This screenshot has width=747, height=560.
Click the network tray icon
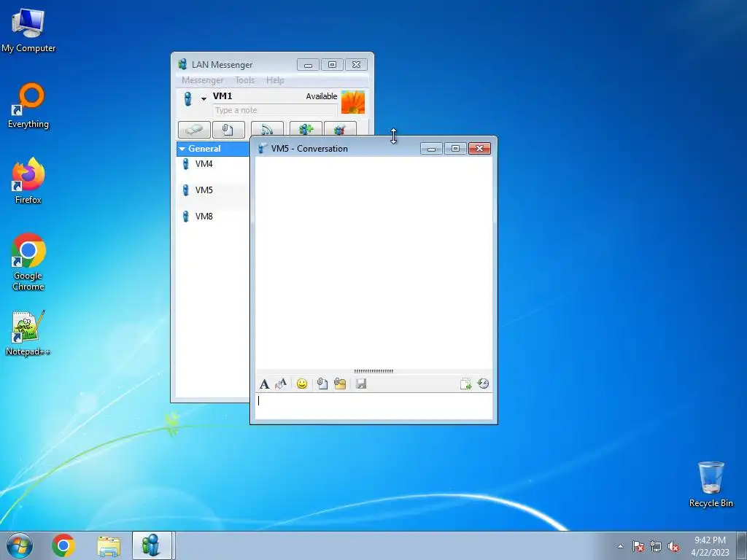656,546
